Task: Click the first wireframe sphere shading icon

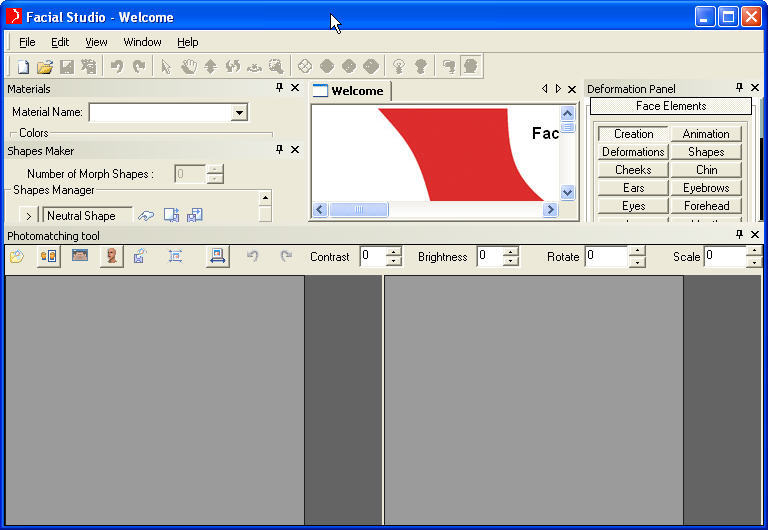Action: point(305,66)
